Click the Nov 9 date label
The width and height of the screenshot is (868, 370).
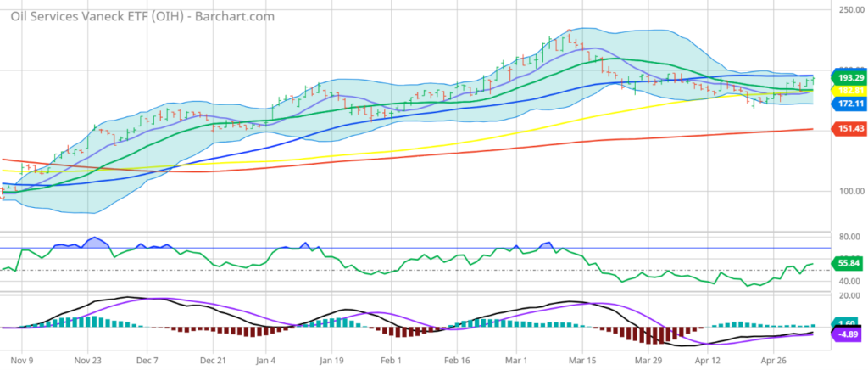tap(21, 360)
